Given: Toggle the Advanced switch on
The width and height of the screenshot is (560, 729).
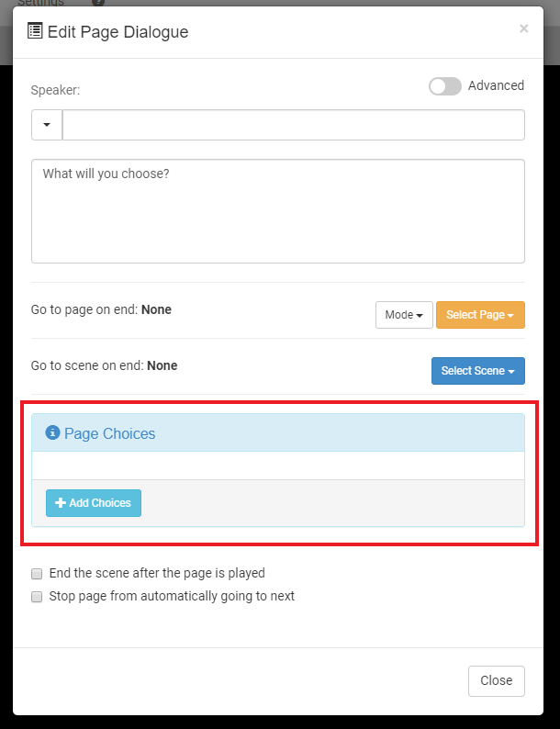Looking at the screenshot, I should (x=445, y=86).
